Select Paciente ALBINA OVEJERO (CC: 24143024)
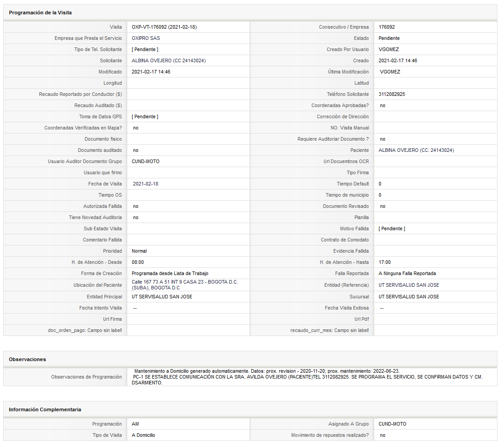Screen dimensions: 501x448 point(416,150)
